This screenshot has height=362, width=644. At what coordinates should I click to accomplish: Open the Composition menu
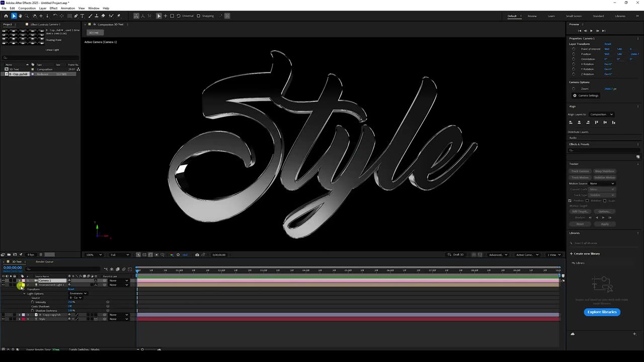click(27, 9)
